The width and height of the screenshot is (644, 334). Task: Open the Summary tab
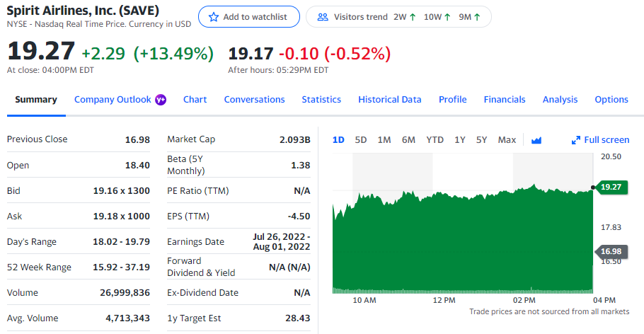pos(36,99)
